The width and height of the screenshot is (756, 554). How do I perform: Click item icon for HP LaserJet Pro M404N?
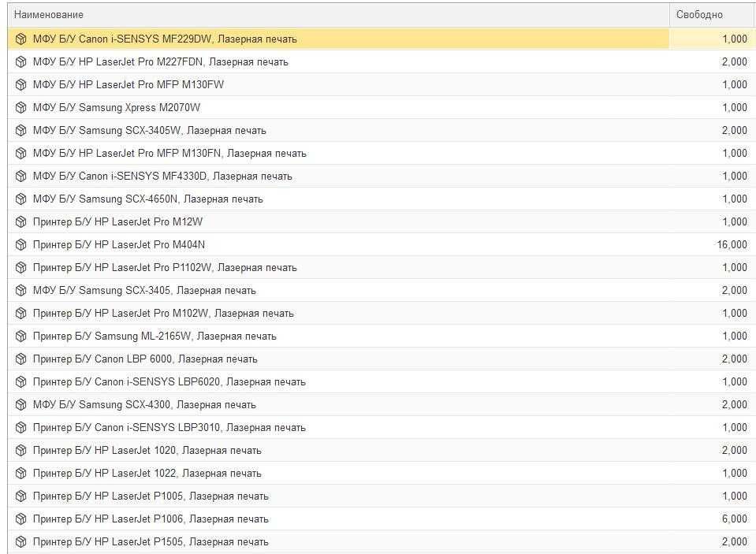pos(20,245)
